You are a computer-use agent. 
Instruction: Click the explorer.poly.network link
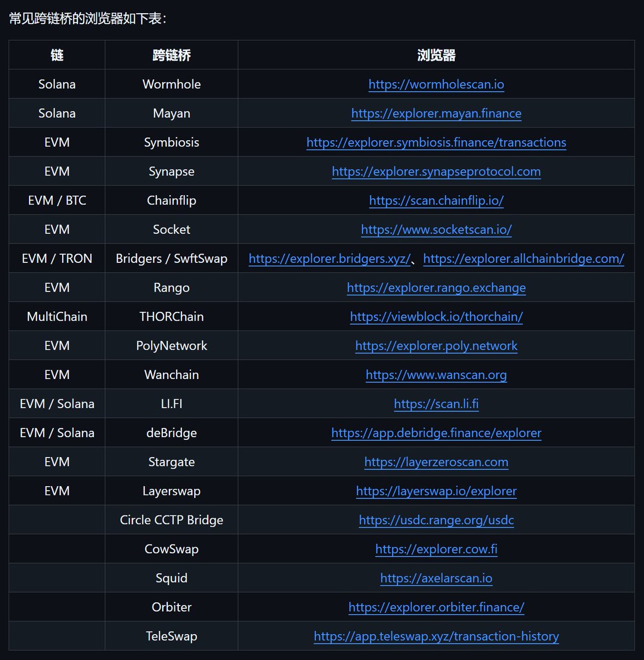coord(436,346)
